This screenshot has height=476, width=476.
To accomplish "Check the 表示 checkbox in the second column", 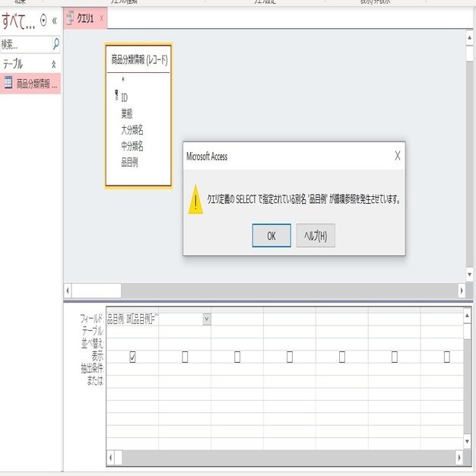I will pos(185,357).
